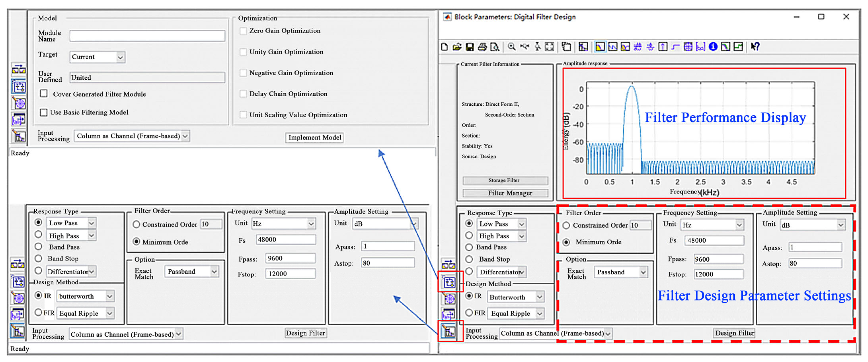Select the Zoom In magnifier icon

pyautogui.click(x=511, y=47)
